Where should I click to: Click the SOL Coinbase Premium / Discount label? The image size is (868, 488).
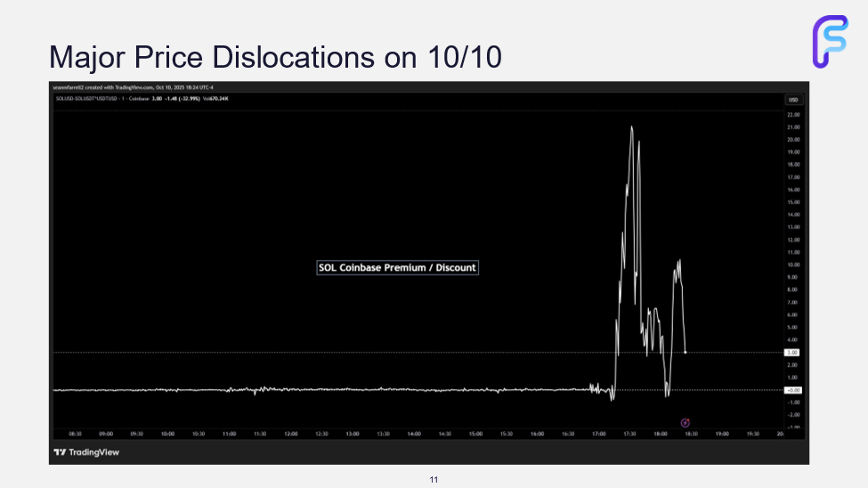click(x=397, y=267)
